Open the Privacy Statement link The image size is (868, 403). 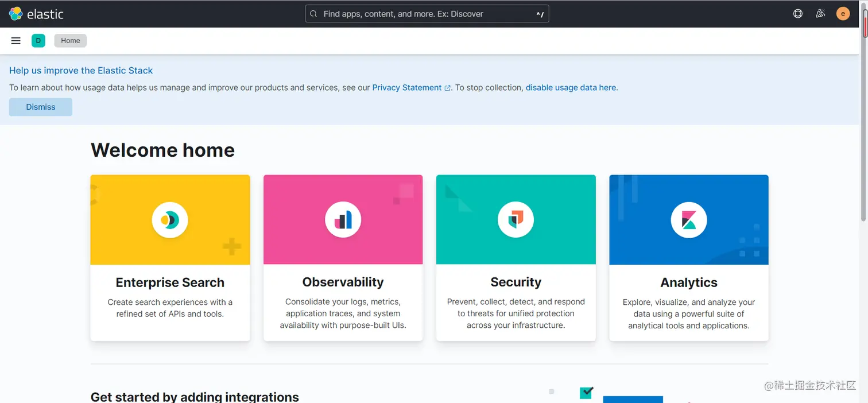point(407,88)
